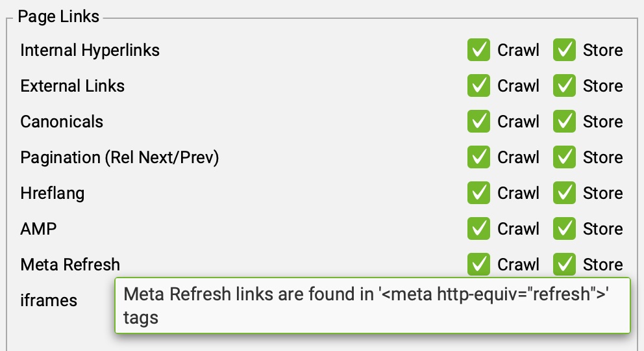
Task: Click the Internal Hyperlinks label
Action: [x=90, y=50]
